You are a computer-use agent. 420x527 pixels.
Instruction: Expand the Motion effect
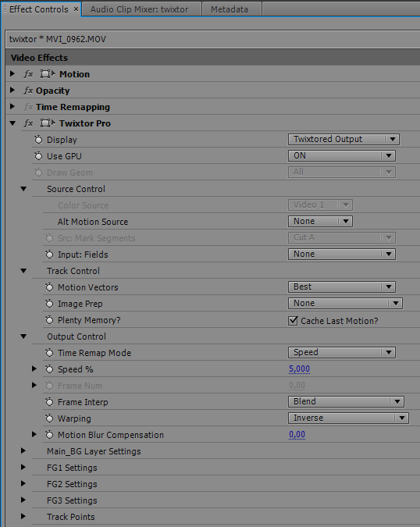tap(12, 73)
